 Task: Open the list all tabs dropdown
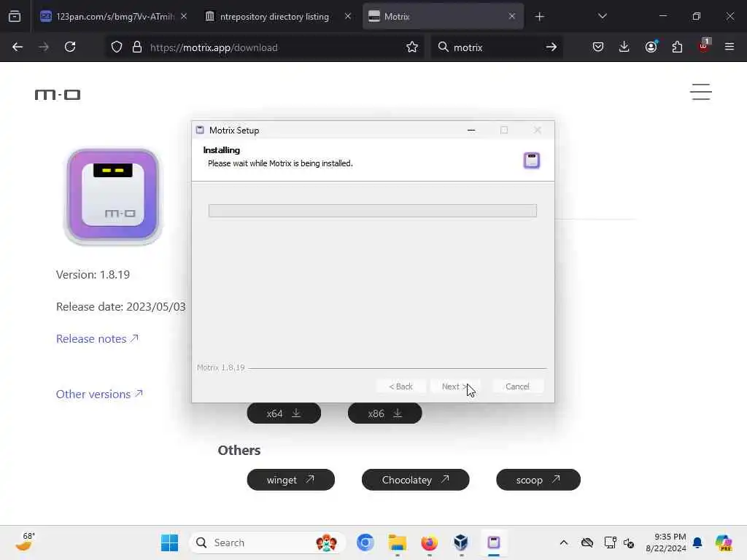(602, 17)
